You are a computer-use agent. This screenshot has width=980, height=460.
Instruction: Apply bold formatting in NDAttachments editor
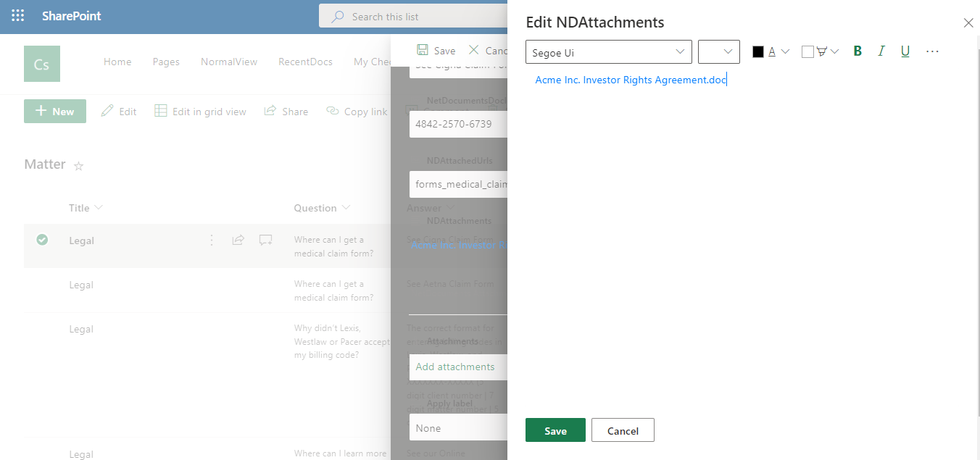pyautogui.click(x=857, y=51)
